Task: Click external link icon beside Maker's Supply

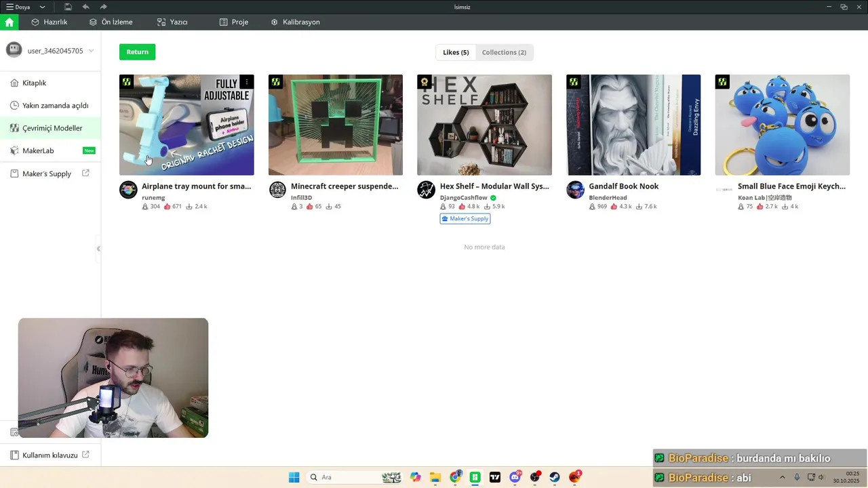Action: click(x=85, y=174)
